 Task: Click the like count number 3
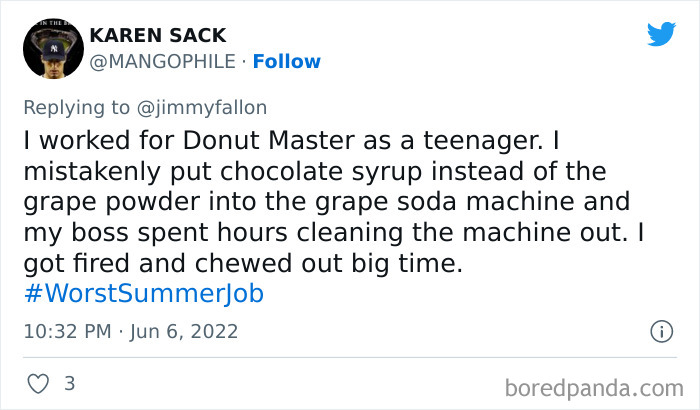[69, 383]
